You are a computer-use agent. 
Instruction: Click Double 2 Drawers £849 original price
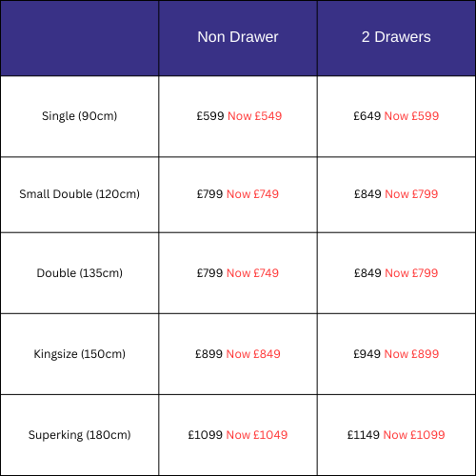point(367,273)
